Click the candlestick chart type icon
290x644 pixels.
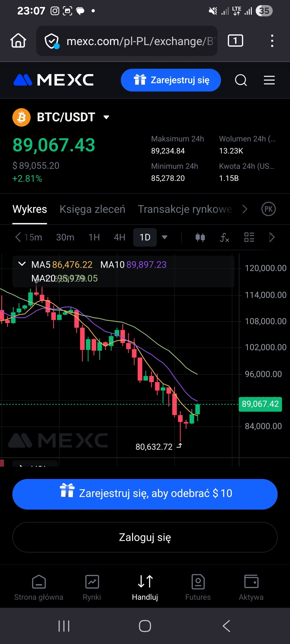pyautogui.click(x=200, y=237)
